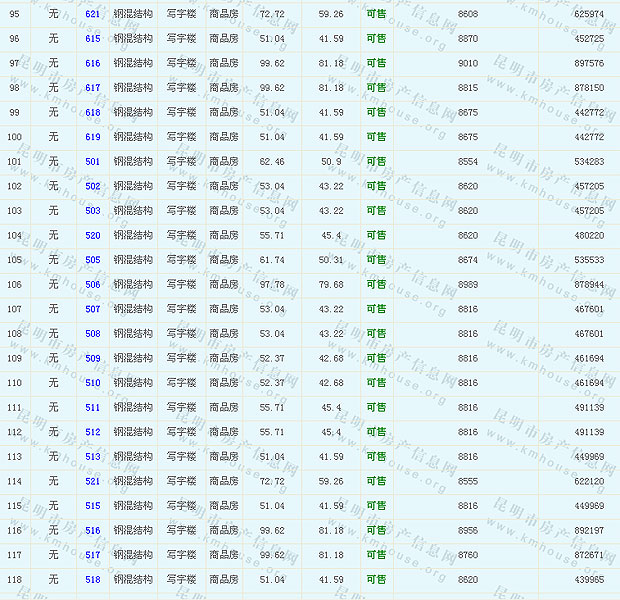The width and height of the screenshot is (620, 600).
Task: Click 可售 status in row 114
Action: click(376, 481)
